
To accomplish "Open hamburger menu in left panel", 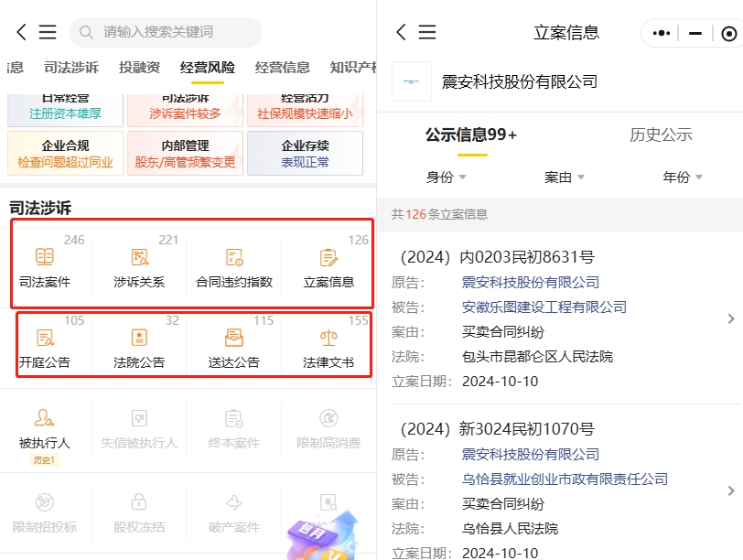I will [48, 32].
